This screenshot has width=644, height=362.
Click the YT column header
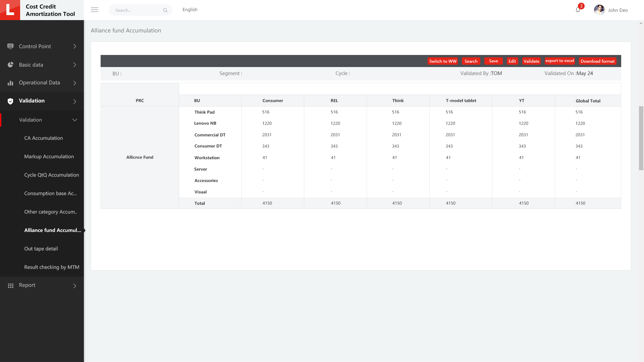pyautogui.click(x=522, y=101)
